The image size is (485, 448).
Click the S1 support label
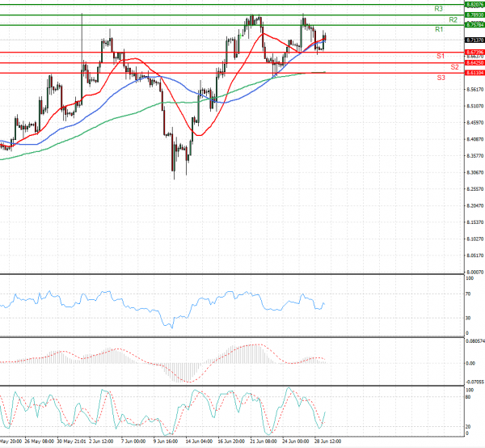coord(441,56)
